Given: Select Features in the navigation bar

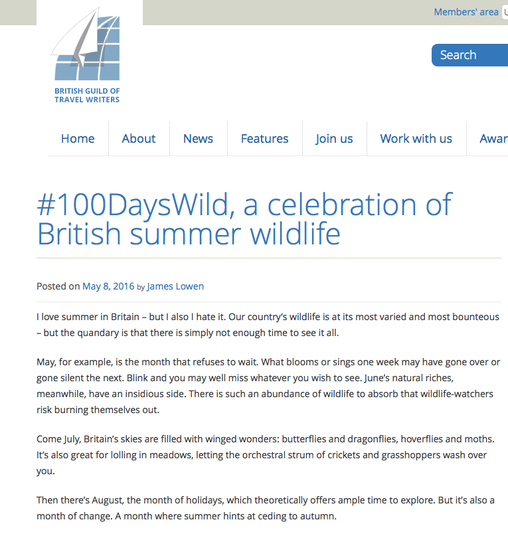Looking at the screenshot, I should 264,139.
